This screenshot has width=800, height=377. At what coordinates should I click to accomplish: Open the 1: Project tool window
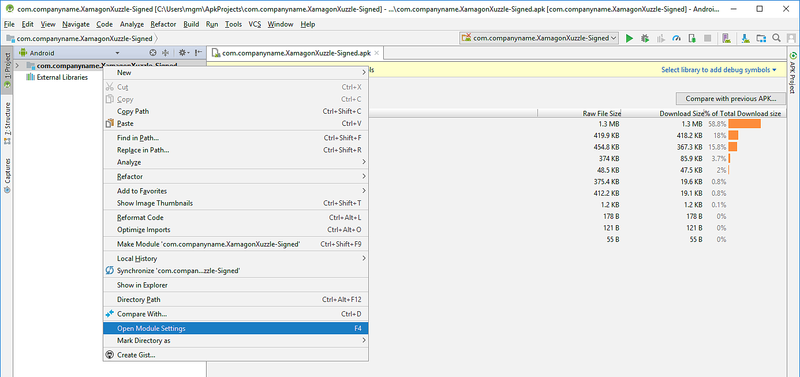[x=7, y=70]
